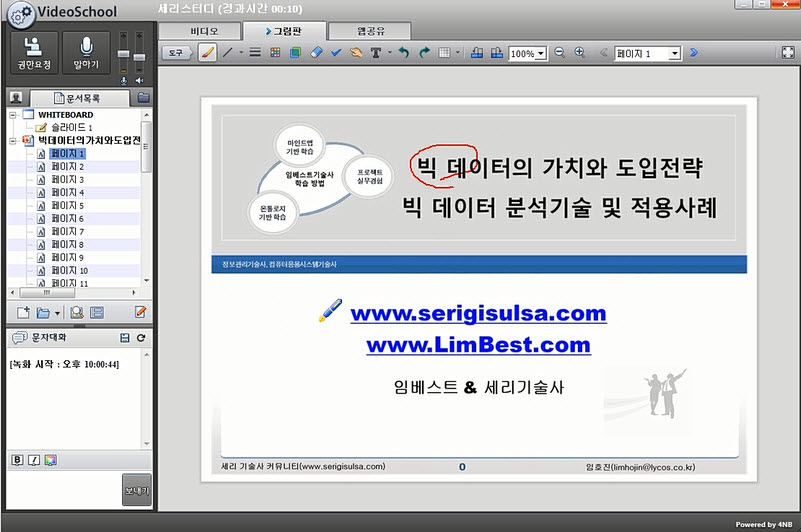Select the hand pointer tool
Image resolution: width=801 pixels, height=532 pixels.
click(x=356, y=53)
